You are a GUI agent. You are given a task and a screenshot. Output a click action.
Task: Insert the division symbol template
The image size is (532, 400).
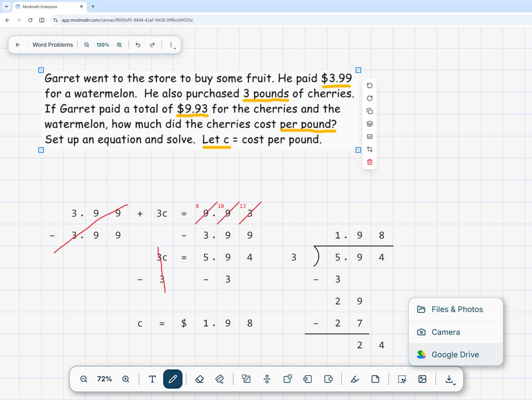pos(267,379)
